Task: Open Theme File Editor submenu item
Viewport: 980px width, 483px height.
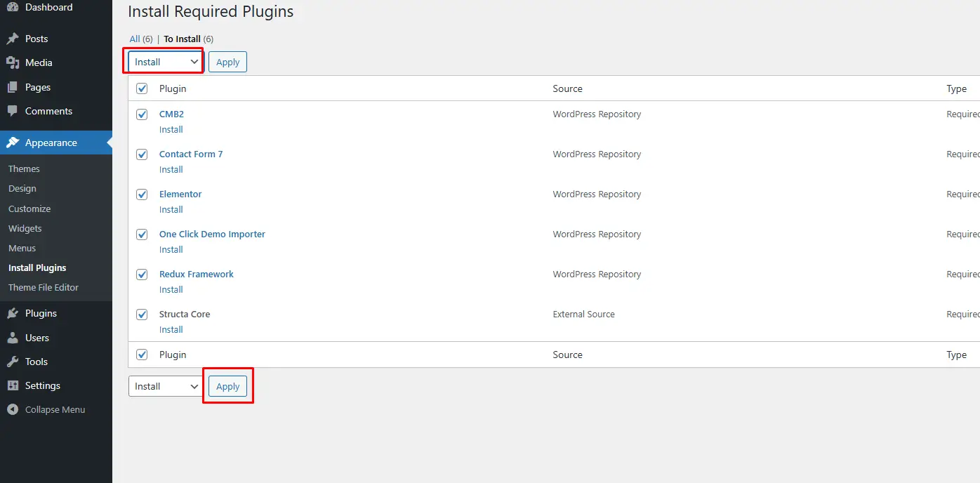Action: (x=44, y=287)
